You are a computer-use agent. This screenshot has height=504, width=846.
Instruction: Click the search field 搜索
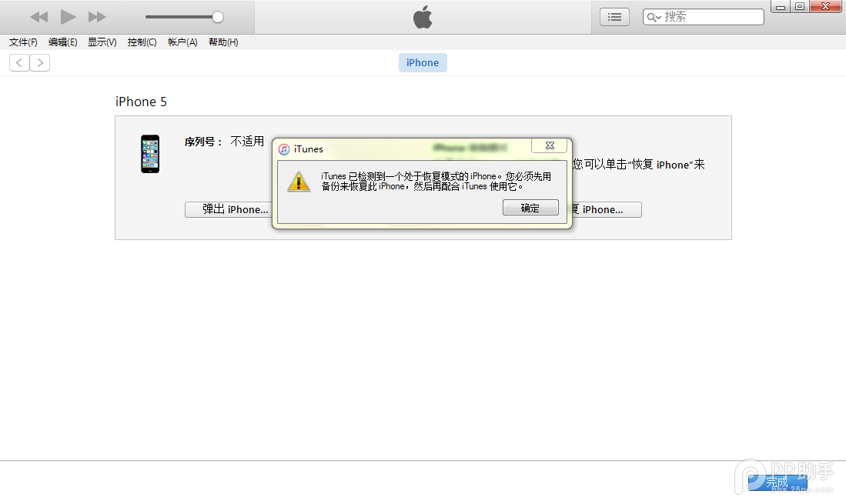tap(704, 17)
